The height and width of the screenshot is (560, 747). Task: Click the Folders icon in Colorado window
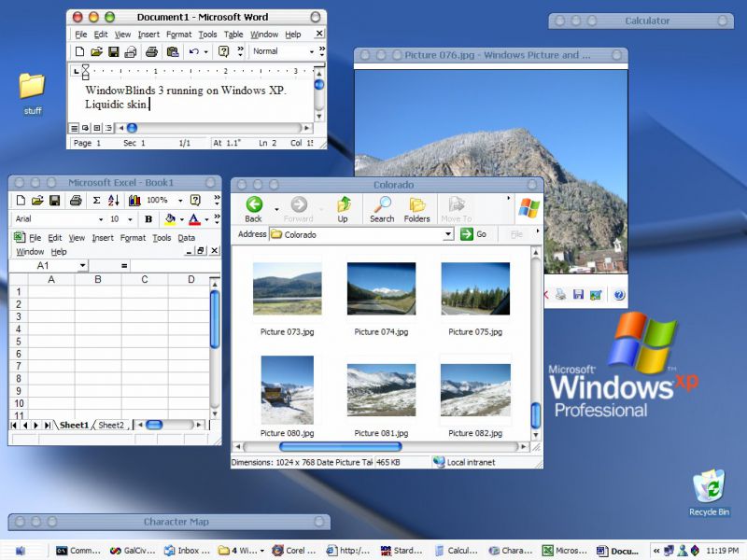pos(417,209)
